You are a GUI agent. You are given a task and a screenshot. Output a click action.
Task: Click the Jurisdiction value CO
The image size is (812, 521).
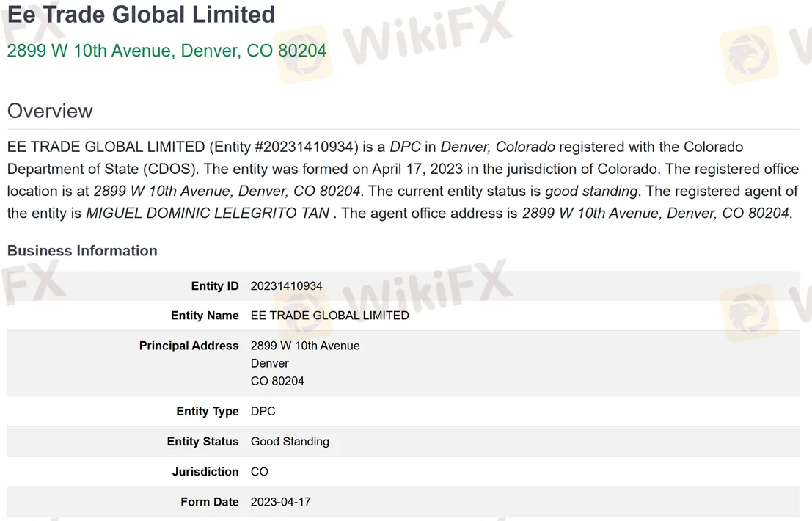click(260, 472)
